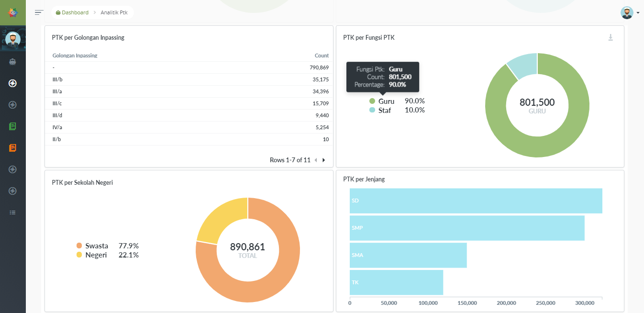Download the PTK per Fungsi PTK chart
Image resolution: width=644 pixels, height=313 pixels.
coord(611,37)
